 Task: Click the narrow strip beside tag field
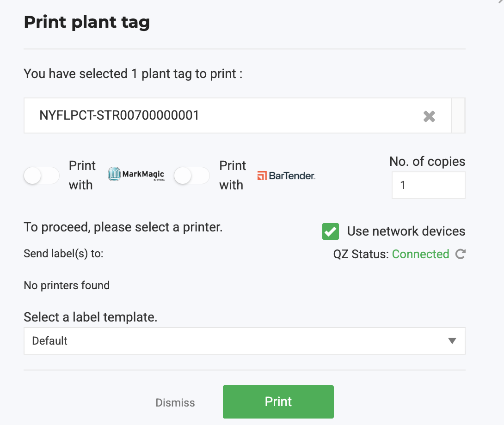coord(458,115)
